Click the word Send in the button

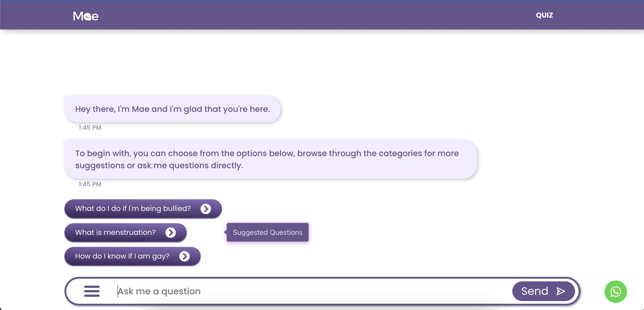pos(535,291)
